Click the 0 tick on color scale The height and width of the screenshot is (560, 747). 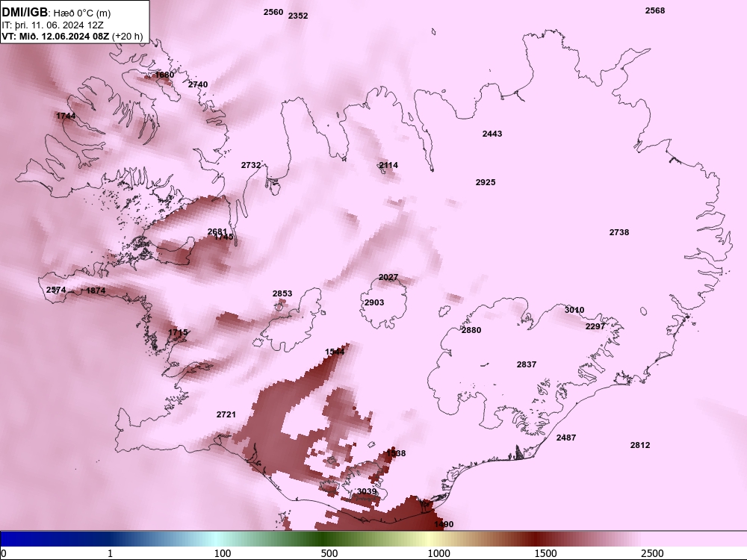point(4,553)
